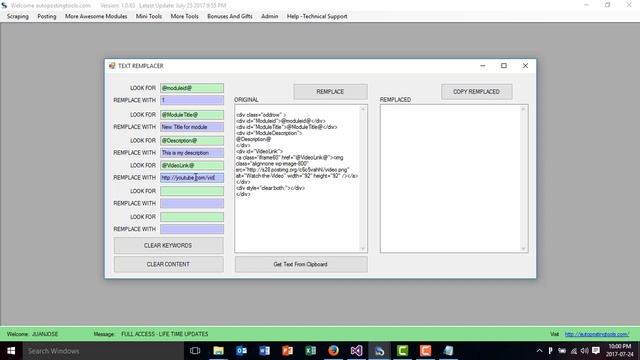
Task: Click the Text Remplacer window icon
Action: tap(112, 66)
